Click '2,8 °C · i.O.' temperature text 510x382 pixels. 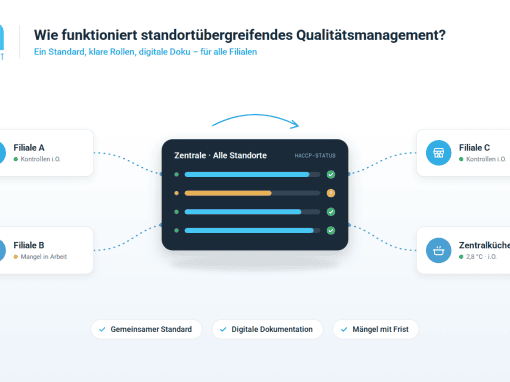481,257
